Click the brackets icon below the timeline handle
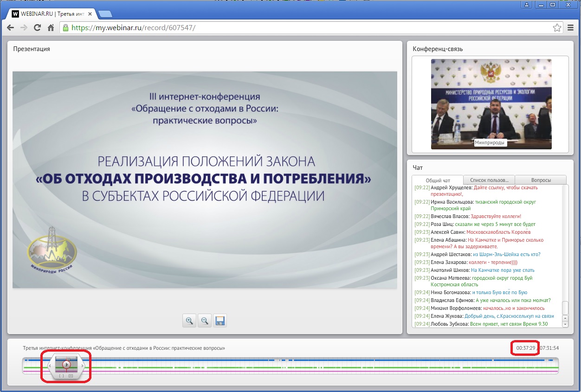Image resolution: width=581 pixels, height=392 pixels. 62,376
